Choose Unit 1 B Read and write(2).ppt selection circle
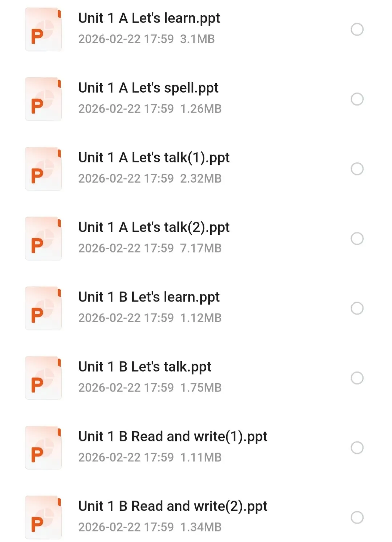The width and height of the screenshot is (392, 542). click(357, 518)
